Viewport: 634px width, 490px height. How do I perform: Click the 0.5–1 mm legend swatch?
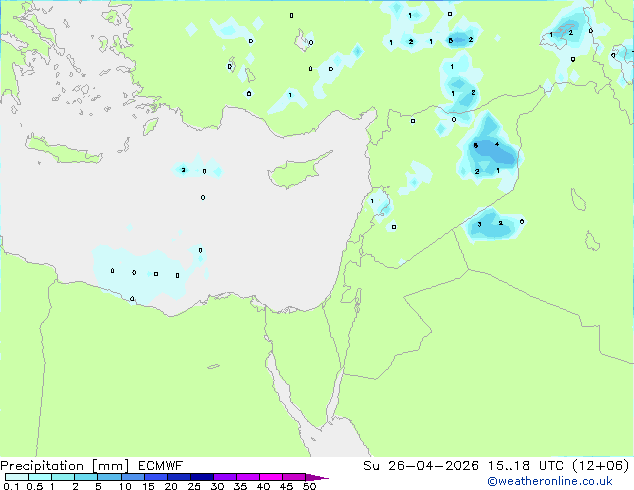pyautogui.click(x=40, y=477)
